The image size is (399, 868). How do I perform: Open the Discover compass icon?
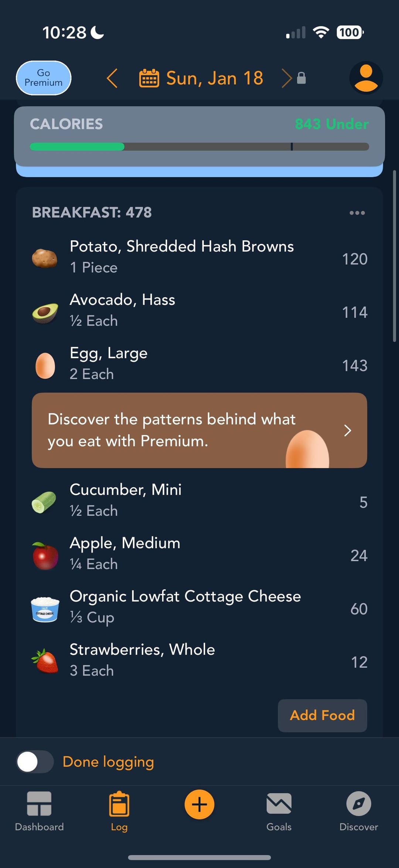click(x=358, y=804)
